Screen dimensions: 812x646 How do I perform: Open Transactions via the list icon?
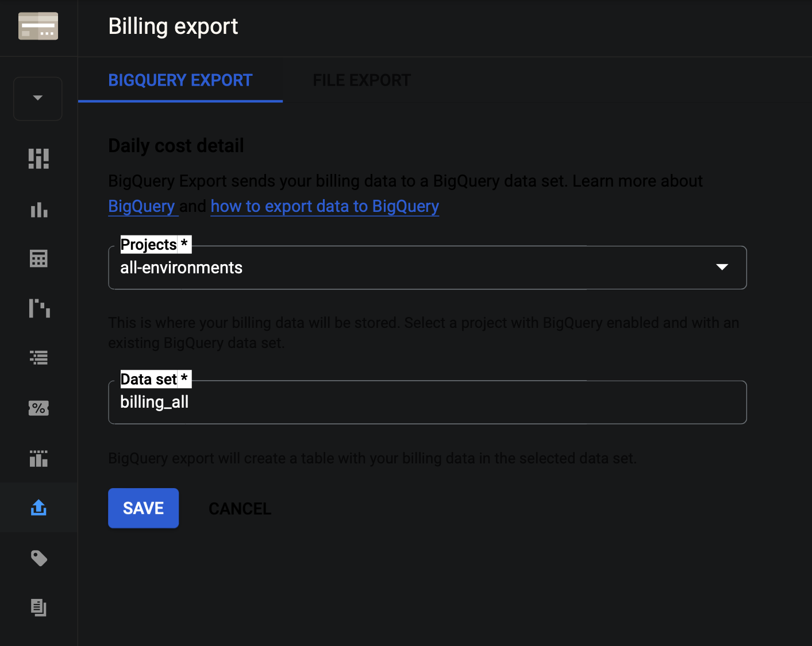[38, 357]
